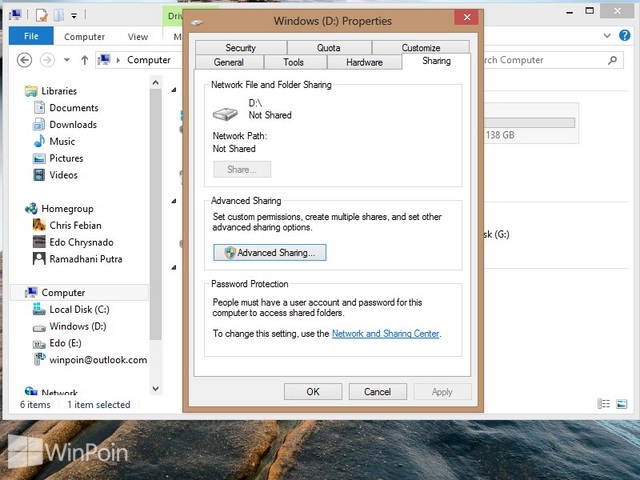
Task: Click the search magnifier icon
Action: [x=612, y=60]
